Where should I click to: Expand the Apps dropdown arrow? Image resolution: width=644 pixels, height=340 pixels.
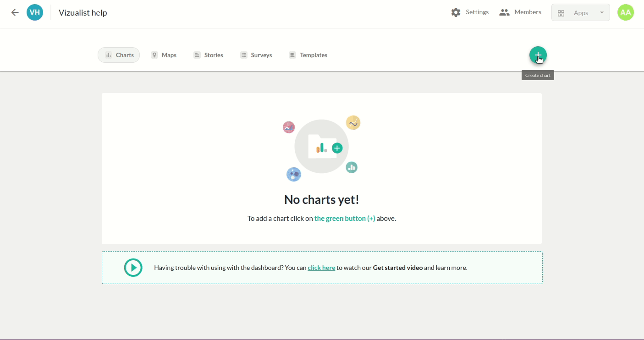pos(602,13)
